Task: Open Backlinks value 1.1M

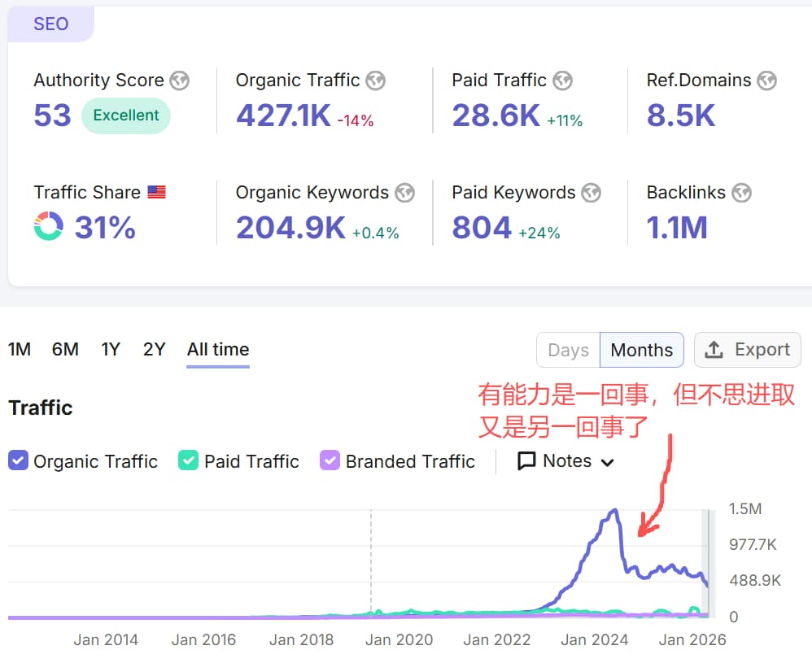Action: 677,228
